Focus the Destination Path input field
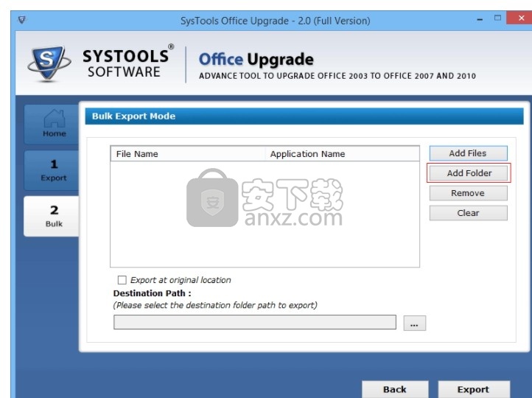This screenshot has height=398, width=532. [255, 322]
